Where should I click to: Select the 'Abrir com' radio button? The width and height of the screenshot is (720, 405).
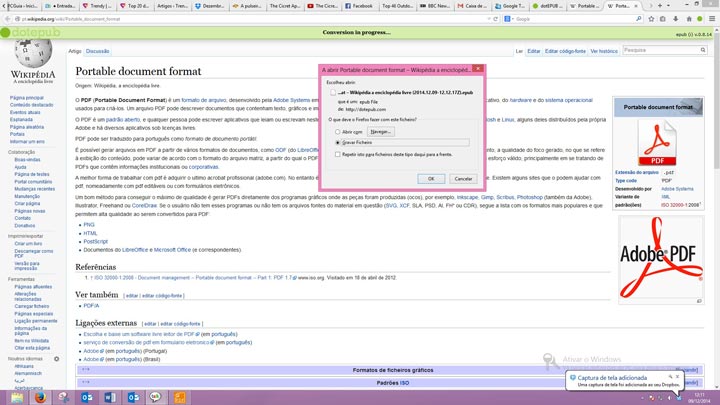(x=338, y=132)
